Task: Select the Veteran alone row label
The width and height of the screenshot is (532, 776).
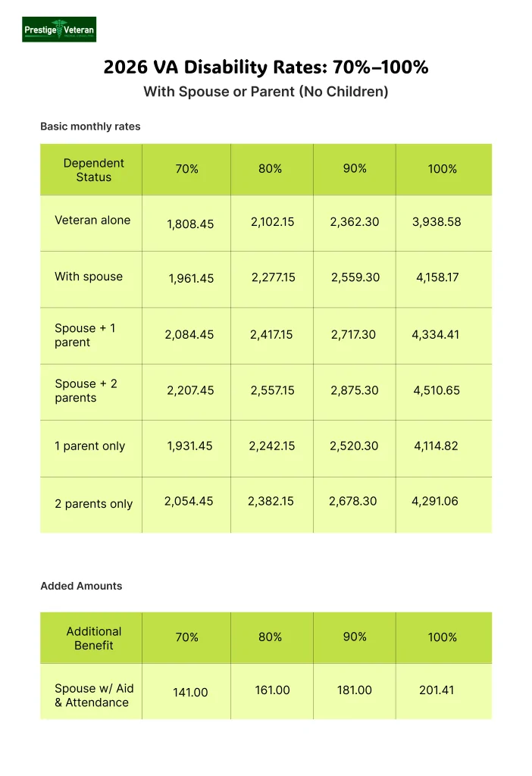Action: coord(92,221)
